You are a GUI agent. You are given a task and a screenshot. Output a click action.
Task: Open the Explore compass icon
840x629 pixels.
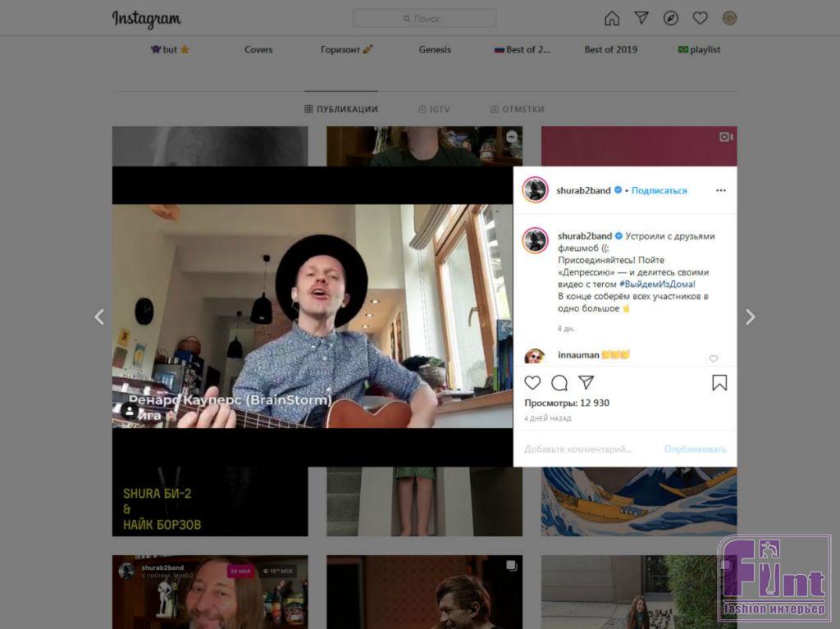[x=671, y=18]
